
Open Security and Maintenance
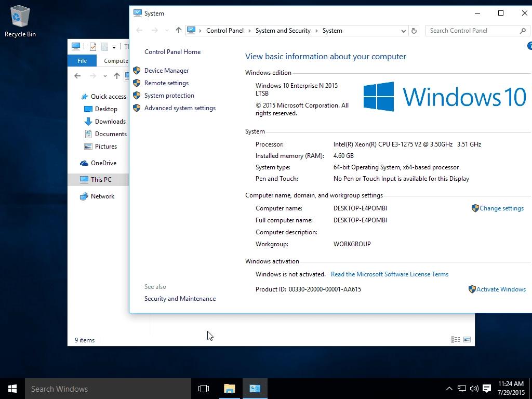(x=180, y=299)
